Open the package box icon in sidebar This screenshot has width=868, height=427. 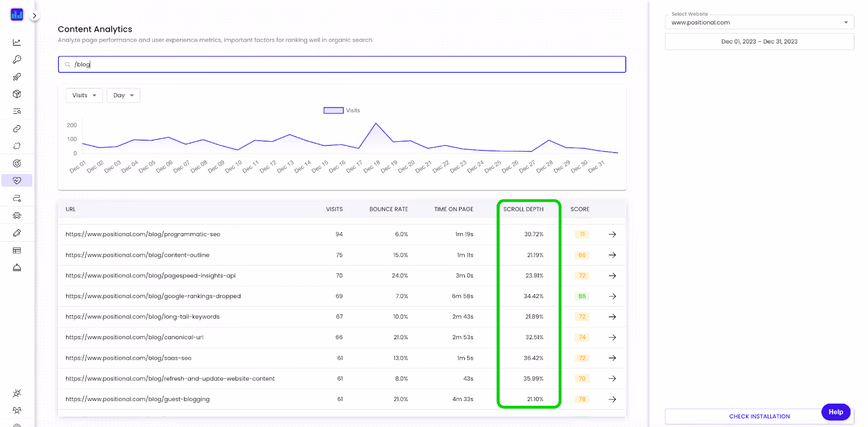click(17, 94)
